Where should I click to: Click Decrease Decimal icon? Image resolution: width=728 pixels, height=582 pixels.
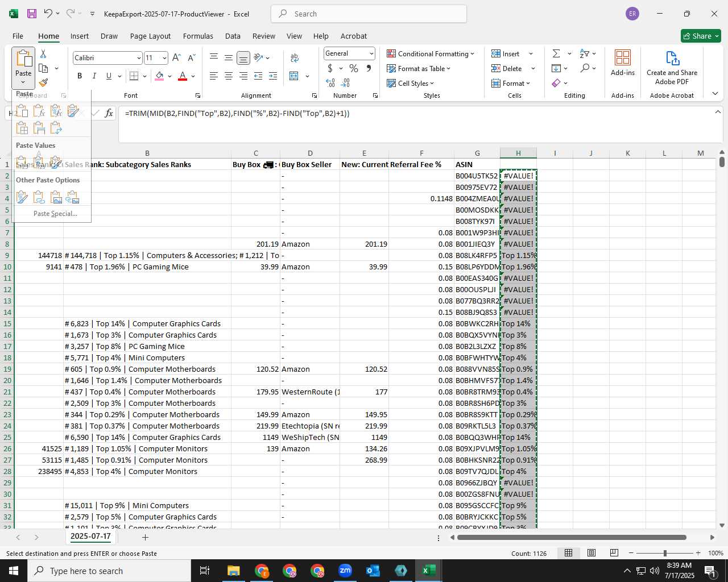(x=346, y=82)
